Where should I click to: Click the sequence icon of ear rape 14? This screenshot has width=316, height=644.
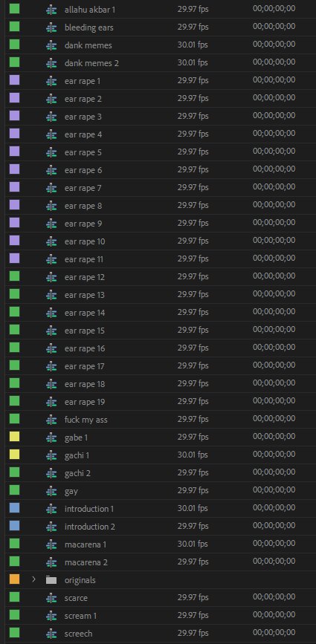tap(51, 313)
